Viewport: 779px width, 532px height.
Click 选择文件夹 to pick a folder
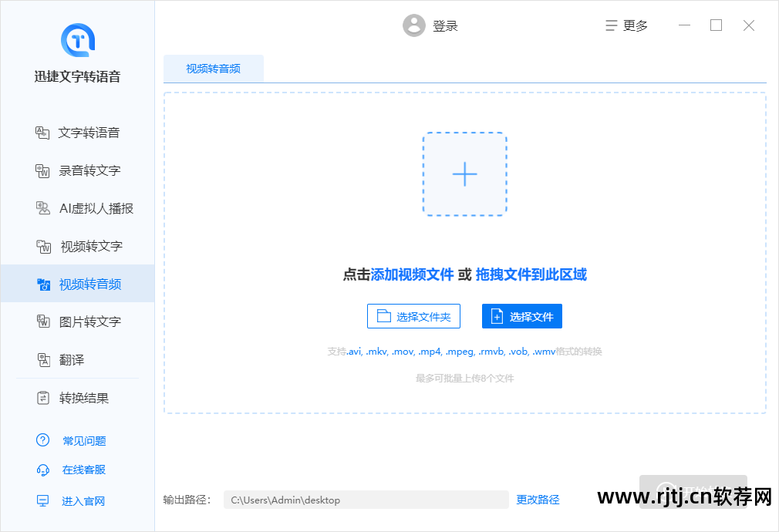click(x=413, y=315)
